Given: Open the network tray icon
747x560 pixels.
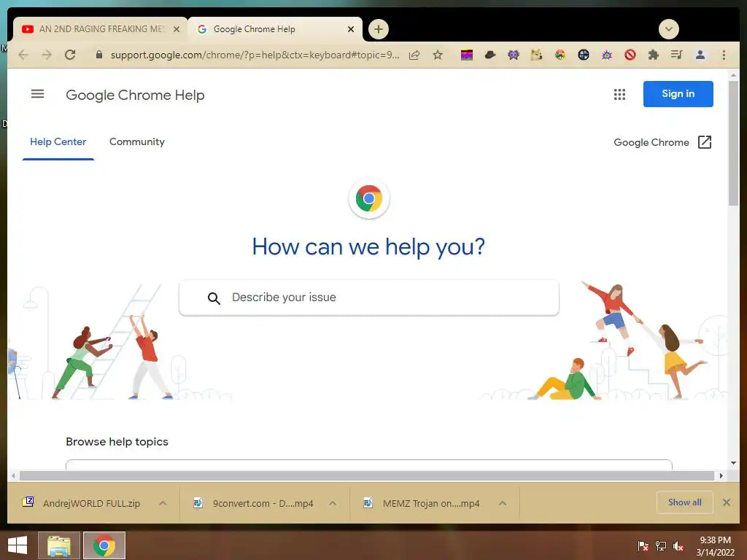Looking at the screenshot, I should [660, 546].
